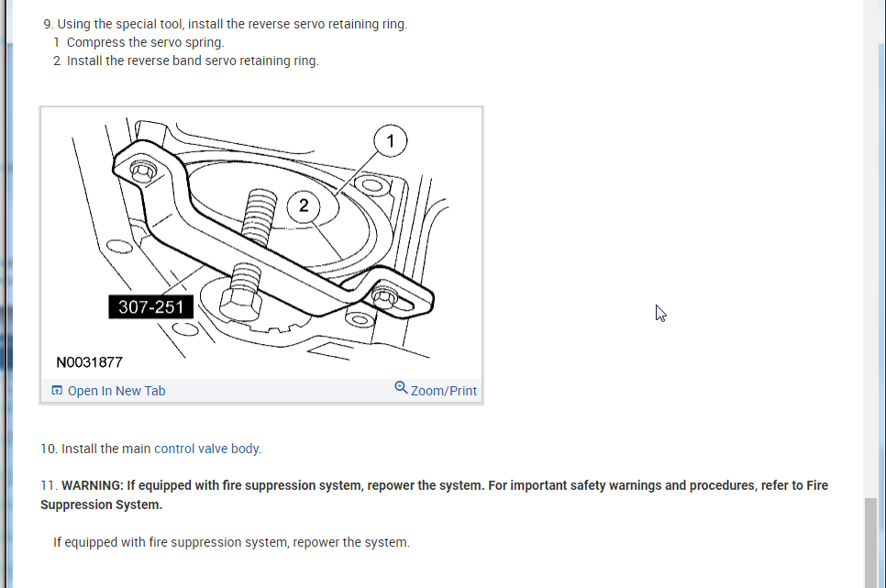Viewport: 886px width, 588px height.
Task: Click sub-step Install the reverse band servo retaining ring
Action: [x=186, y=61]
